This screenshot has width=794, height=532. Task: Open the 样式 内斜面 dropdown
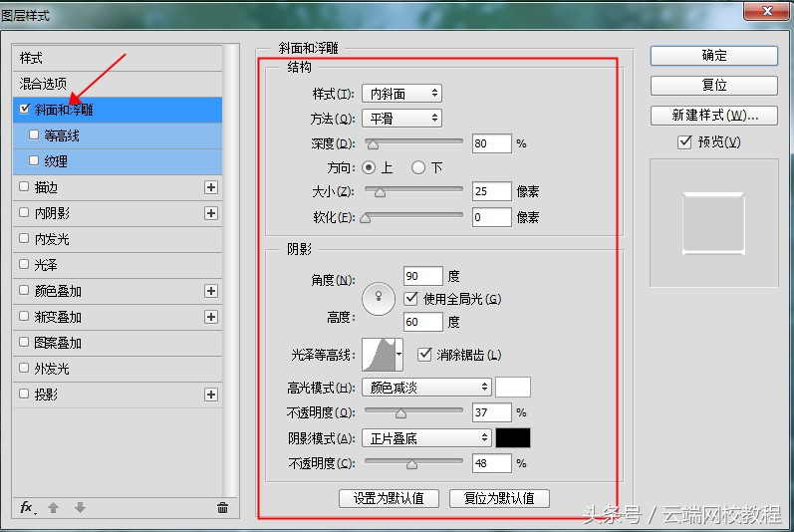coord(401,93)
